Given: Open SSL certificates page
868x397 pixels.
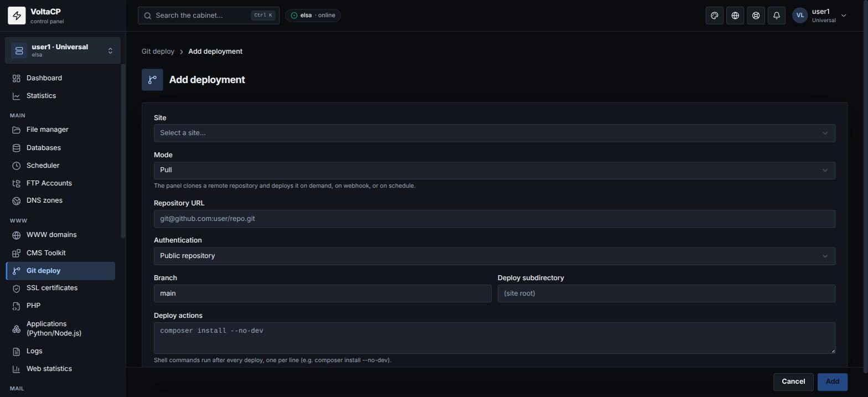Looking at the screenshot, I should (x=60, y=288).
